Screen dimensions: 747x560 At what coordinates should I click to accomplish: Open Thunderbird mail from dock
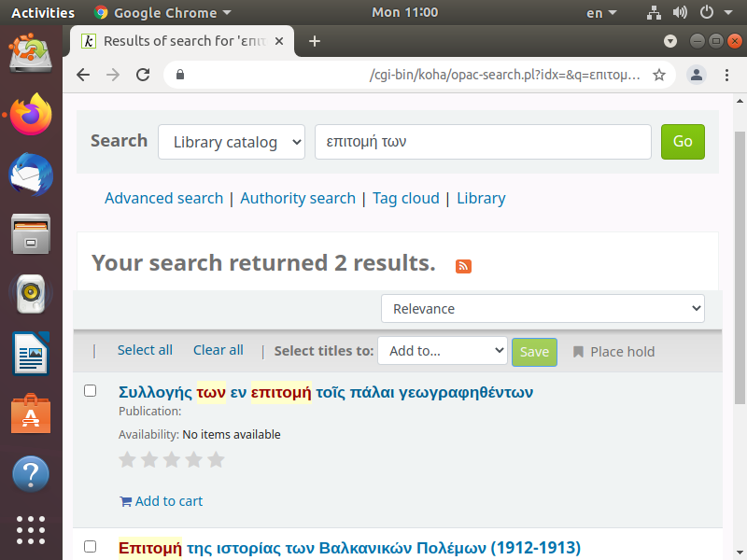[x=31, y=175]
